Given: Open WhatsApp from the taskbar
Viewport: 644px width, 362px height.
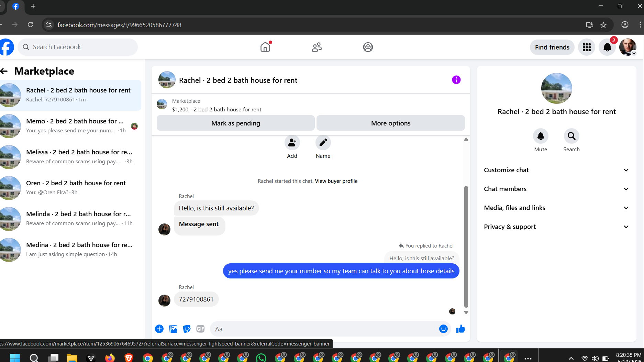Looking at the screenshot, I should pyautogui.click(x=261, y=358).
